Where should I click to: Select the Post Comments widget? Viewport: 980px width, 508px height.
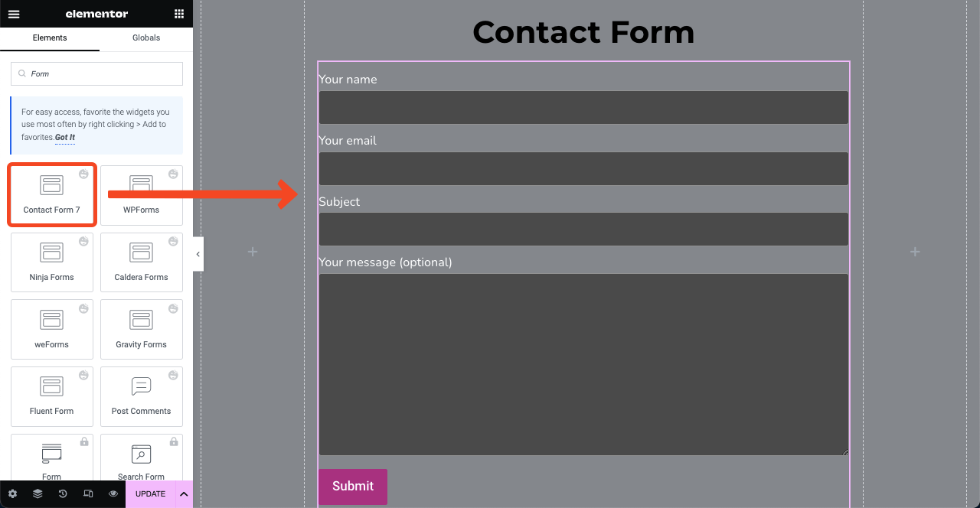[x=142, y=396]
